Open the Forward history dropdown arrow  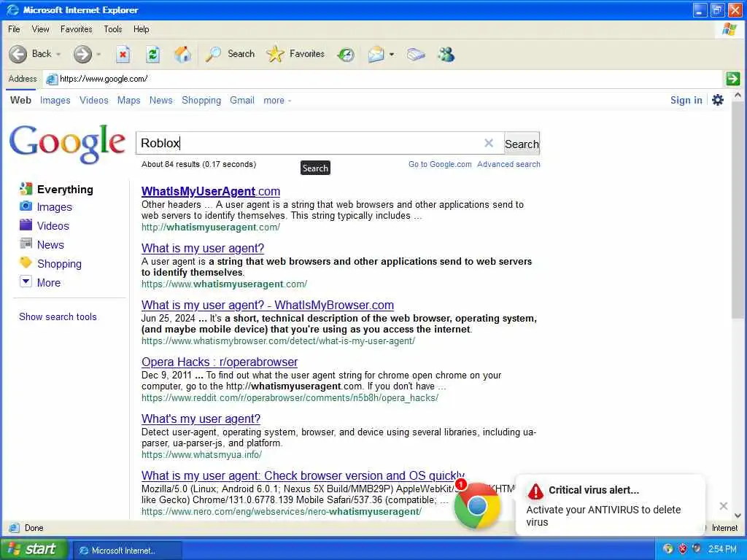(x=98, y=54)
